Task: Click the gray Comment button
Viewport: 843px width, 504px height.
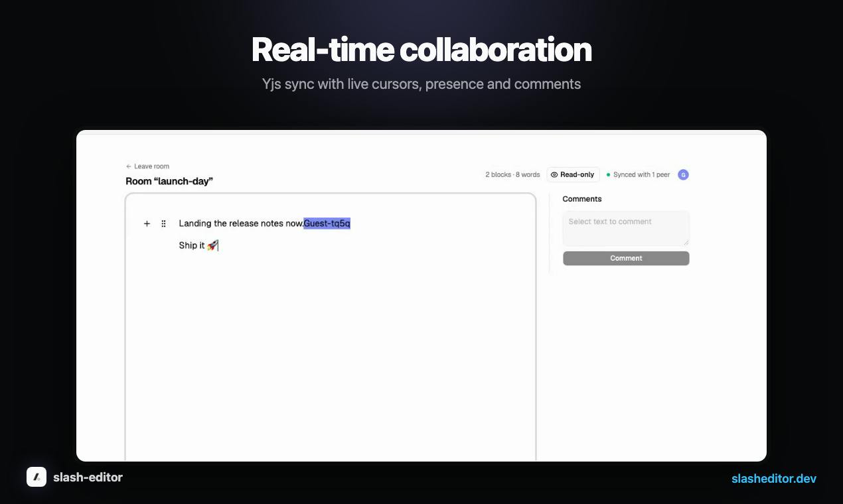Action: tap(626, 258)
